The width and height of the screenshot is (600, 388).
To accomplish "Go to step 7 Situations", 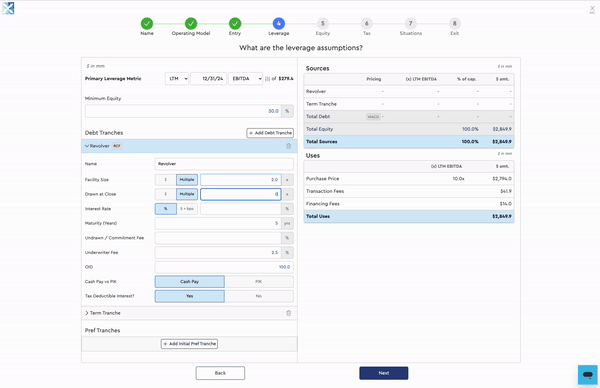I will 411,24.
